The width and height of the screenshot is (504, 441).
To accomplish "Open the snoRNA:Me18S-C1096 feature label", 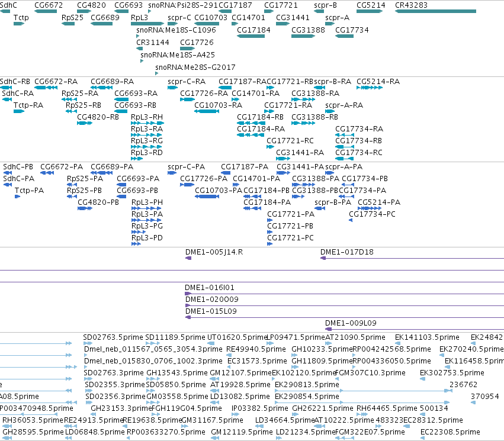I will [176, 30].
